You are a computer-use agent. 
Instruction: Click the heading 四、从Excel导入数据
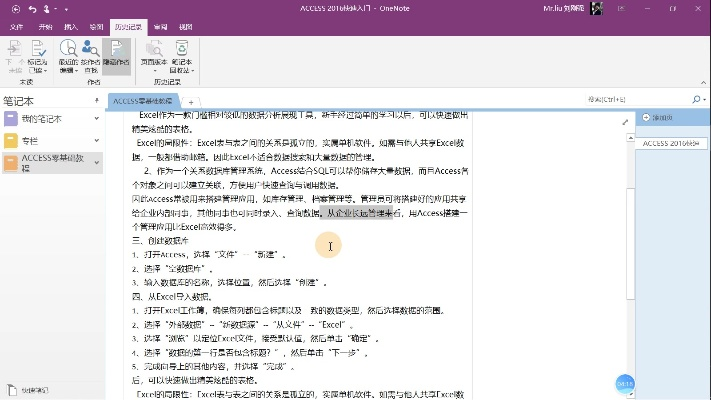point(171,297)
